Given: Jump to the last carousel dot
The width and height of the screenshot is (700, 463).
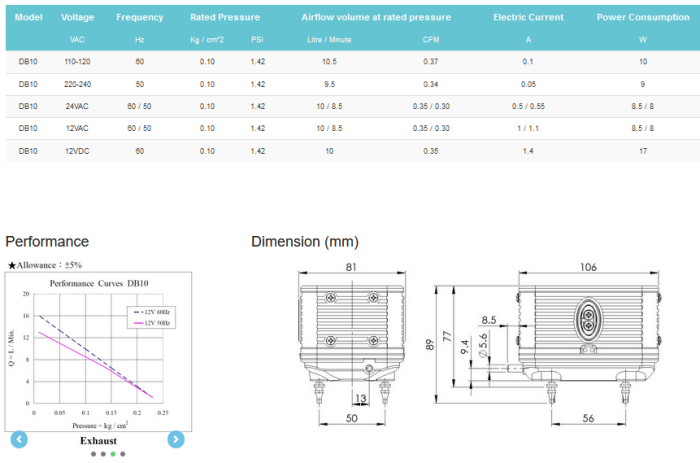Looking at the screenshot, I should 123,454.
